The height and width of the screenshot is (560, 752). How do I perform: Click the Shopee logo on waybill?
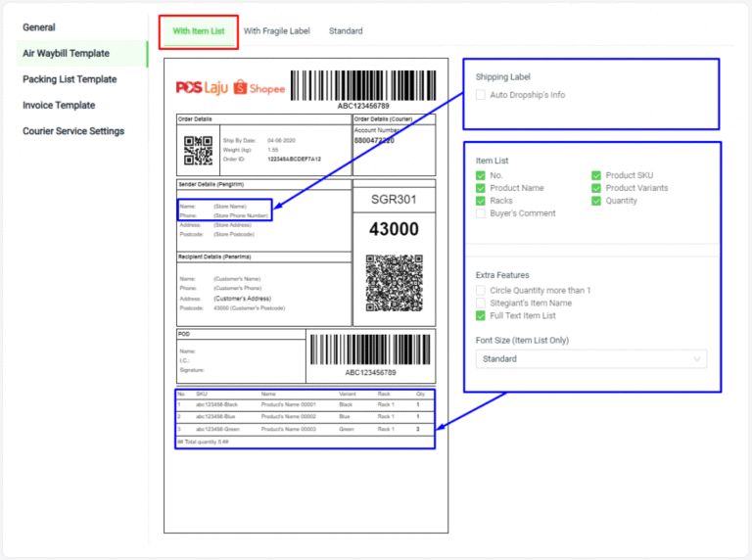(259, 88)
